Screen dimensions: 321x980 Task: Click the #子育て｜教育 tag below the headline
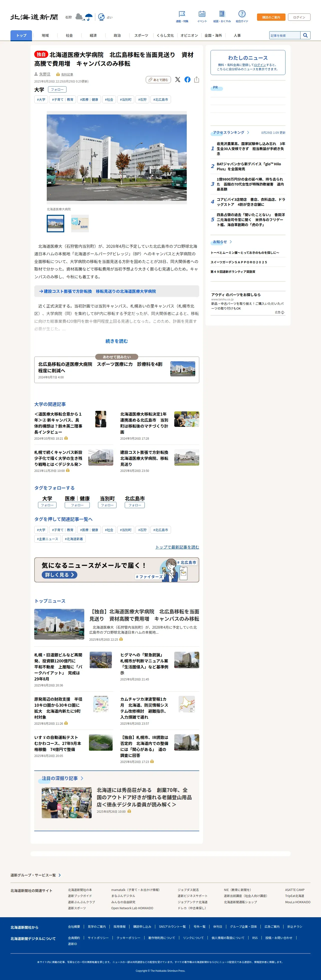point(63,100)
